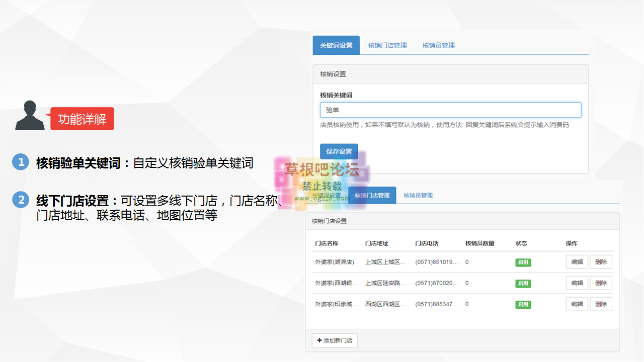Toggle the 启用 status for 外婆家(西湖银...)
The width and height of the screenshot is (644, 362).
(523, 283)
